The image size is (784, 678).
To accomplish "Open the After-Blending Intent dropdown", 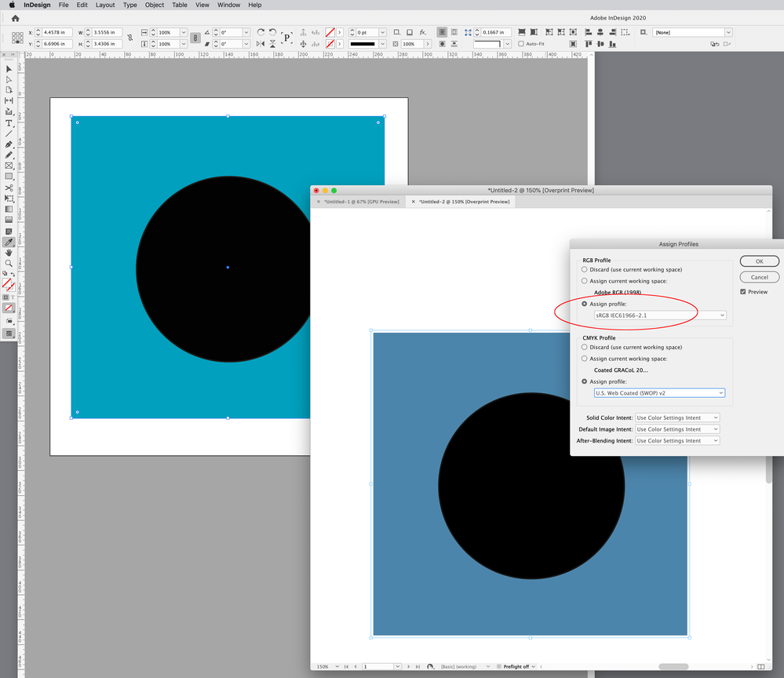I will click(677, 441).
